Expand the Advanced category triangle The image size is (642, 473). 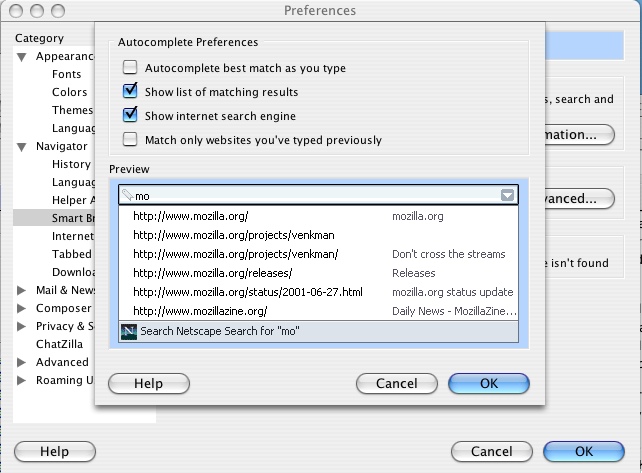[x=21, y=362]
